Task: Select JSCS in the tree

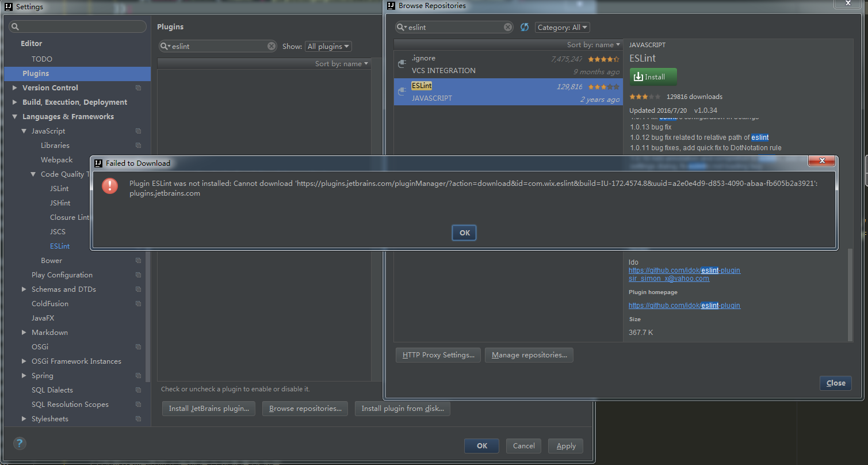Action: coord(58,232)
